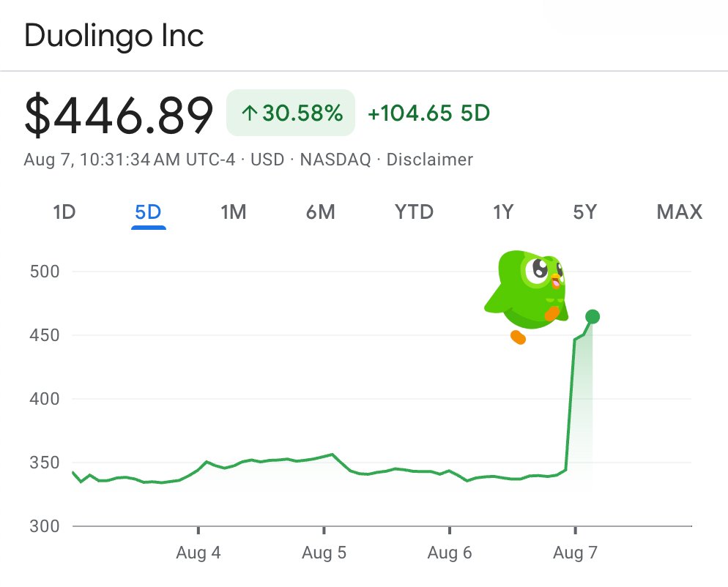The width and height of the screenshot is (728, 587).
Task: Click the Aug 7 axis label
Action: [x=574, y=553]
